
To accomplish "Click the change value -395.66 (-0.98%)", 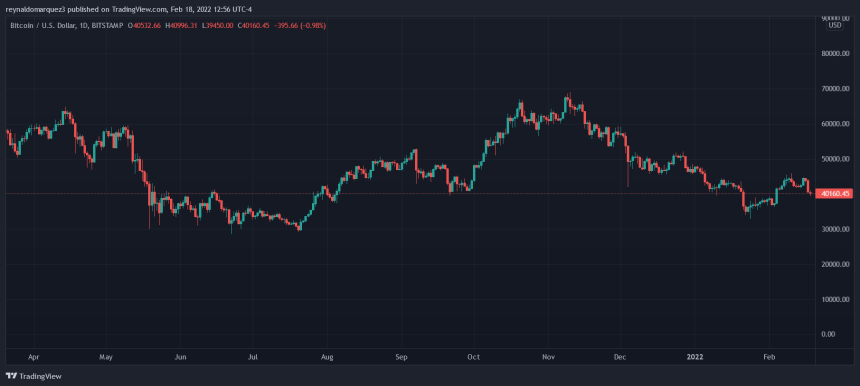I will (x=300, y=25).
